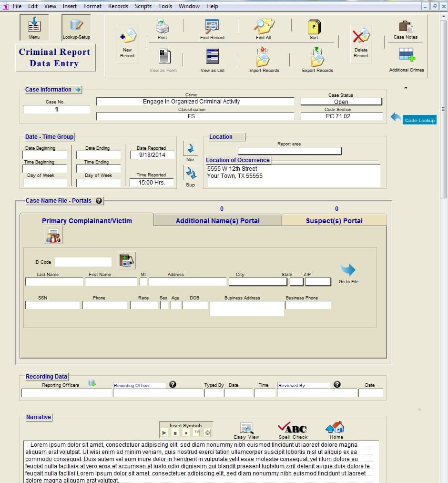Click the Sort icon

(314, 26)
